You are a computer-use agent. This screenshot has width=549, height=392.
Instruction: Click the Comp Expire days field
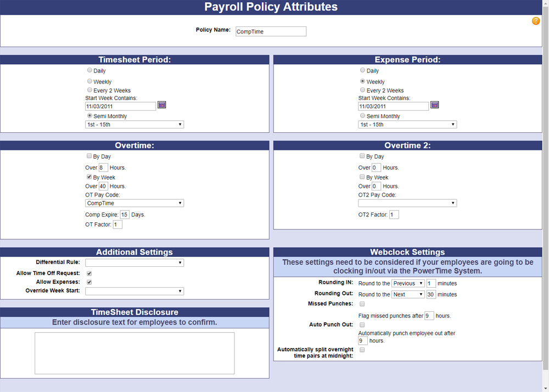coord(125,215)
